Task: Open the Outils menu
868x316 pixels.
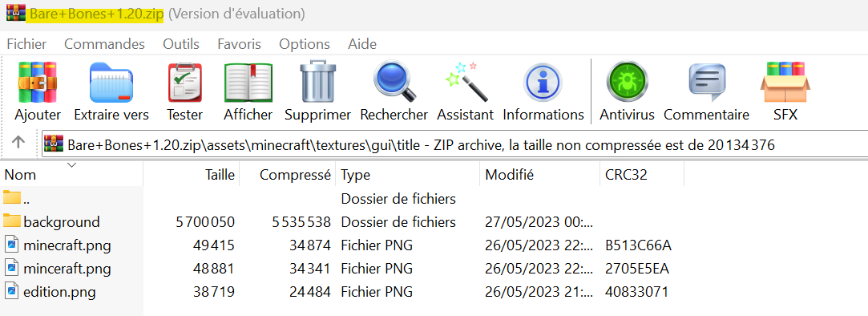Action: (181, 44)
